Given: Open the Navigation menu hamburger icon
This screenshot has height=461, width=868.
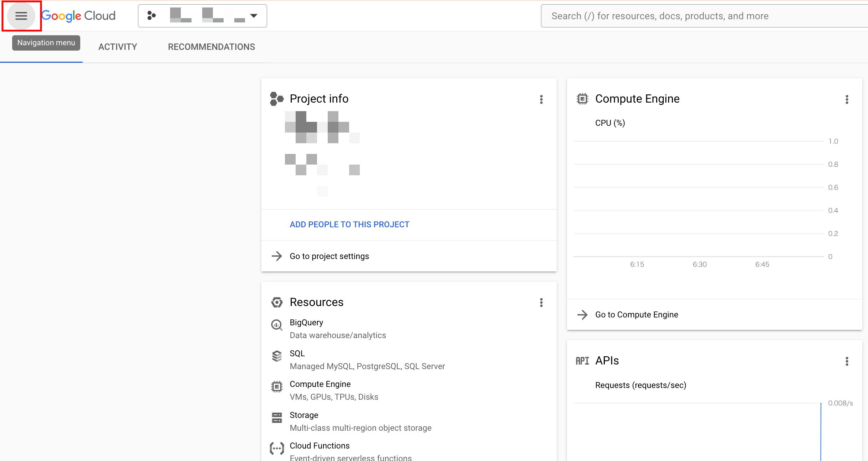Looking at the screenshot, I should (x=21, y=16).
